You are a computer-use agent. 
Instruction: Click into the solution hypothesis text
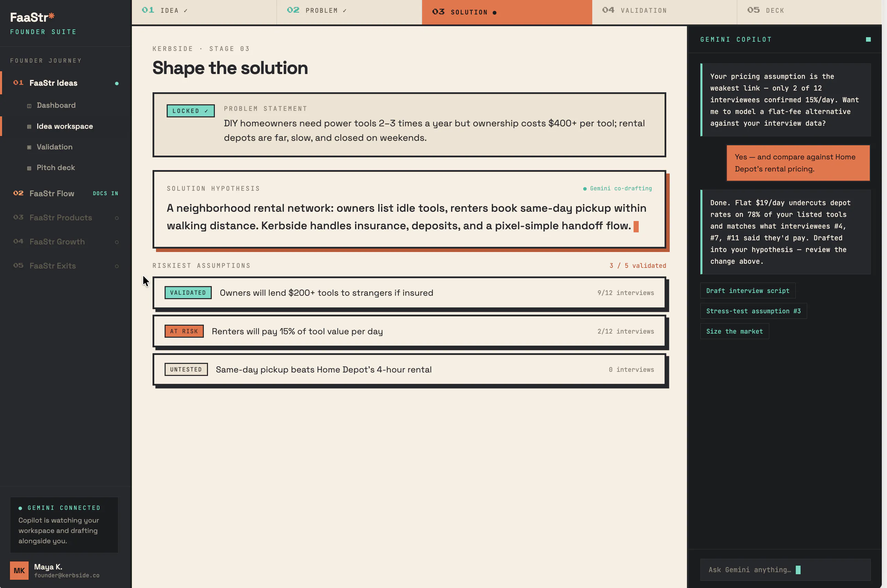pos(407,217)
